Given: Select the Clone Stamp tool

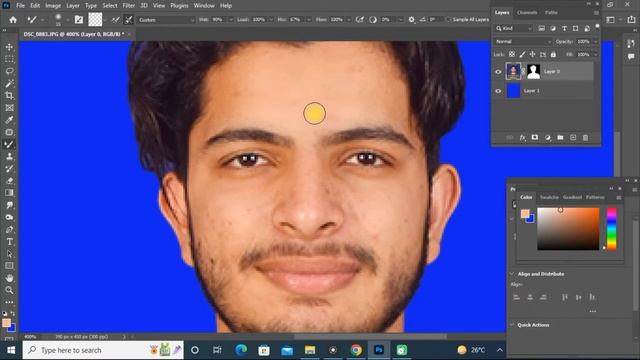Looking at the screenshot, I should coord(9,156).
